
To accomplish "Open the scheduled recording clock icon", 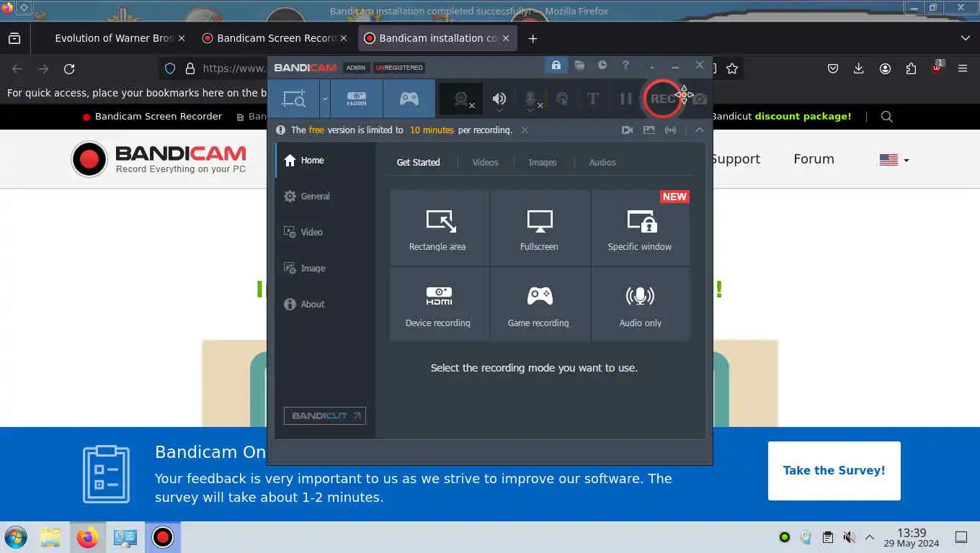I will 602,66.
